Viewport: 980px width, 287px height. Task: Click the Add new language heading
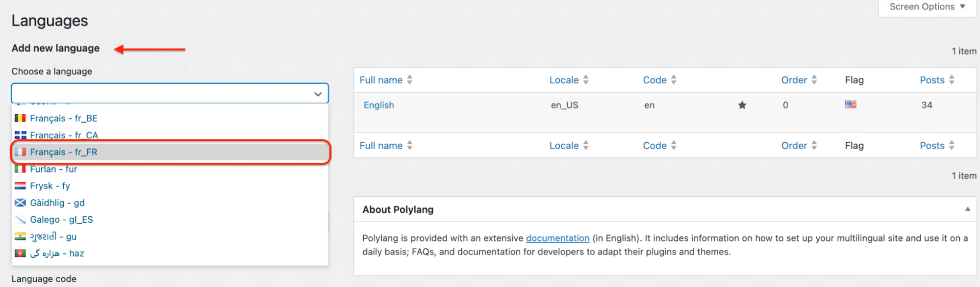coord(55,48)
